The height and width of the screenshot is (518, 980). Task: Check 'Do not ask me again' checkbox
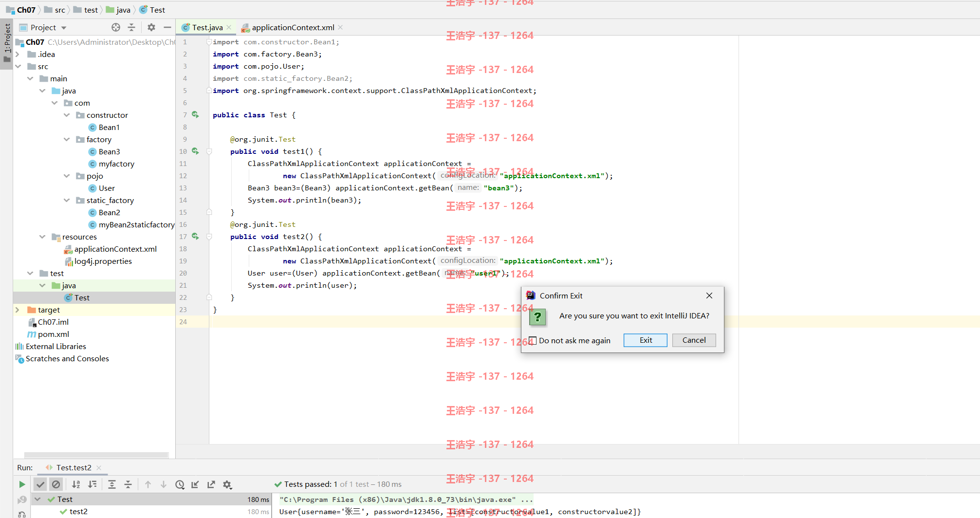tap(533, 340)
